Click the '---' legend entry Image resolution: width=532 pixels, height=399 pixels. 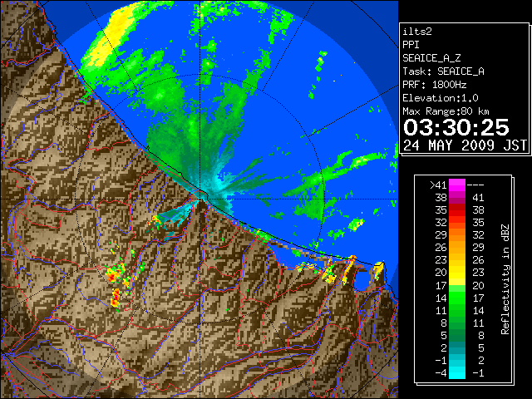click(x=475, y=185)
